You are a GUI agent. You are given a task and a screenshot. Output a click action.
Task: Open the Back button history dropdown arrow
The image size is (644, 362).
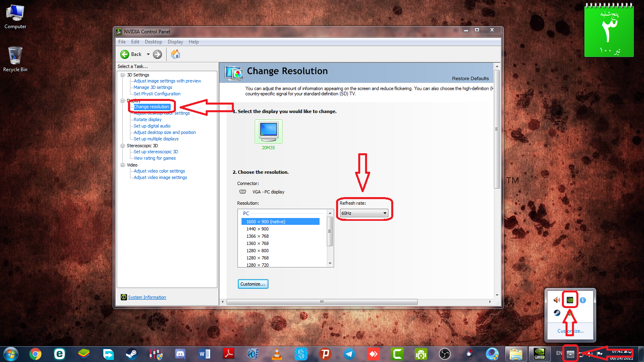point(148,54)
